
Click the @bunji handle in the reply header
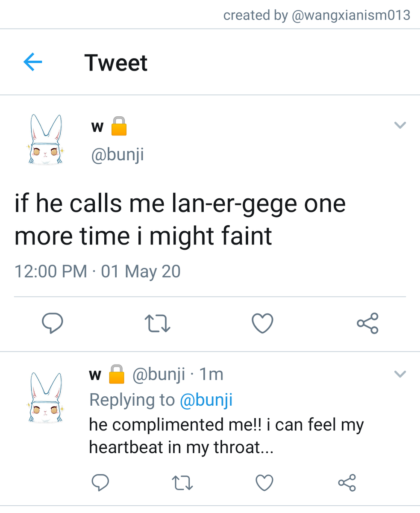coord(159,374)
